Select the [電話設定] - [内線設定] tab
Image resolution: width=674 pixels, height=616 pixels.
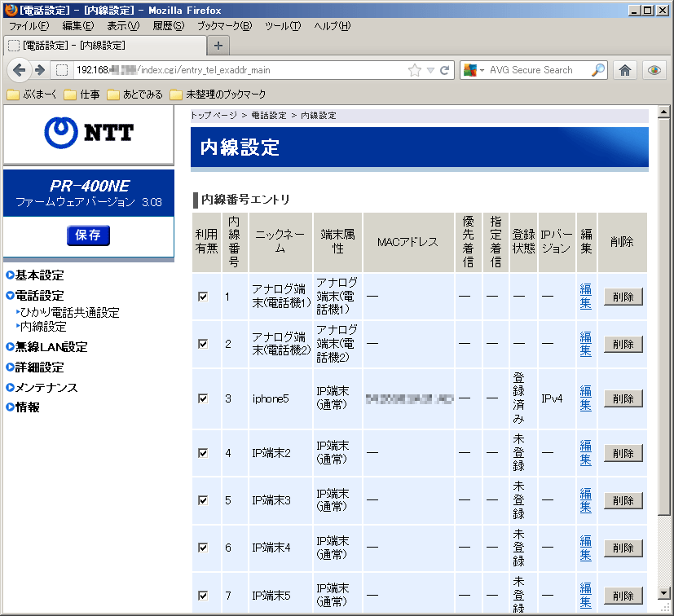pyautogui.click(x=105, y=46)
